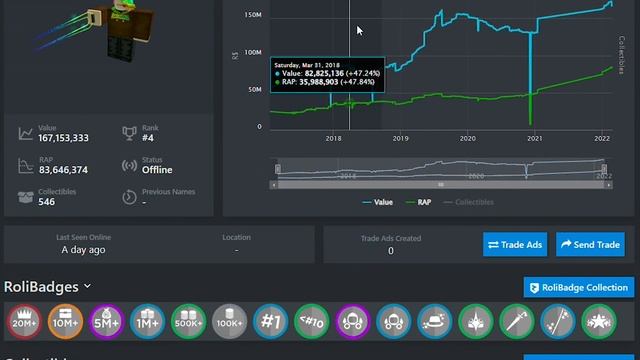Click the sparkle hat RoliBadge
The image size is (640, 360).
coord(435,322)
